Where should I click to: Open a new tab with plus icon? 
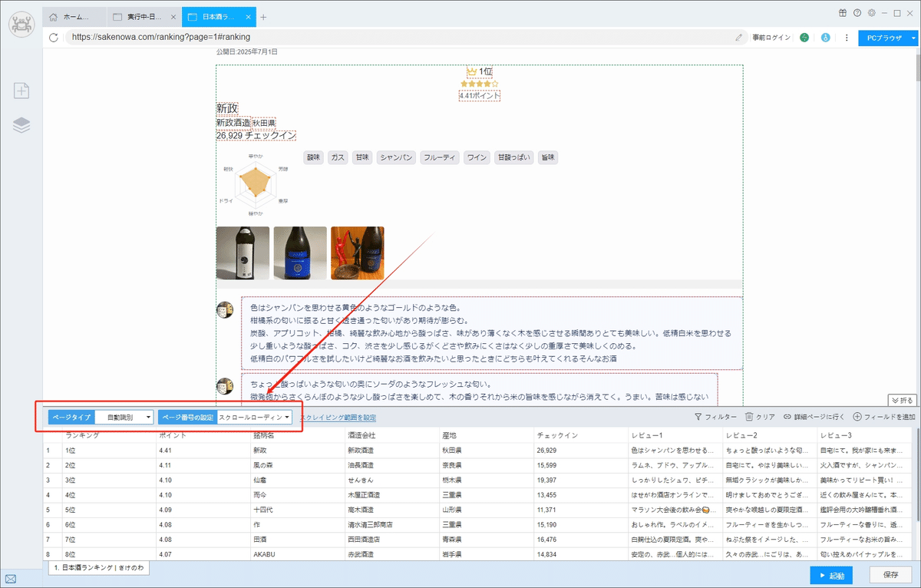[263, 17]
